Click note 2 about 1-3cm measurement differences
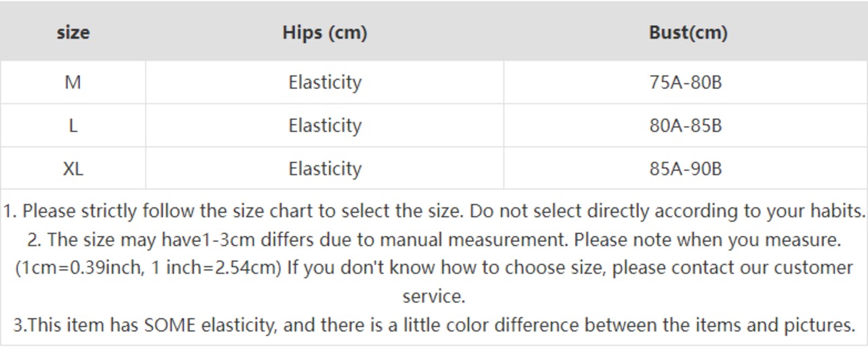868x347 pixels. click(434, 239)
